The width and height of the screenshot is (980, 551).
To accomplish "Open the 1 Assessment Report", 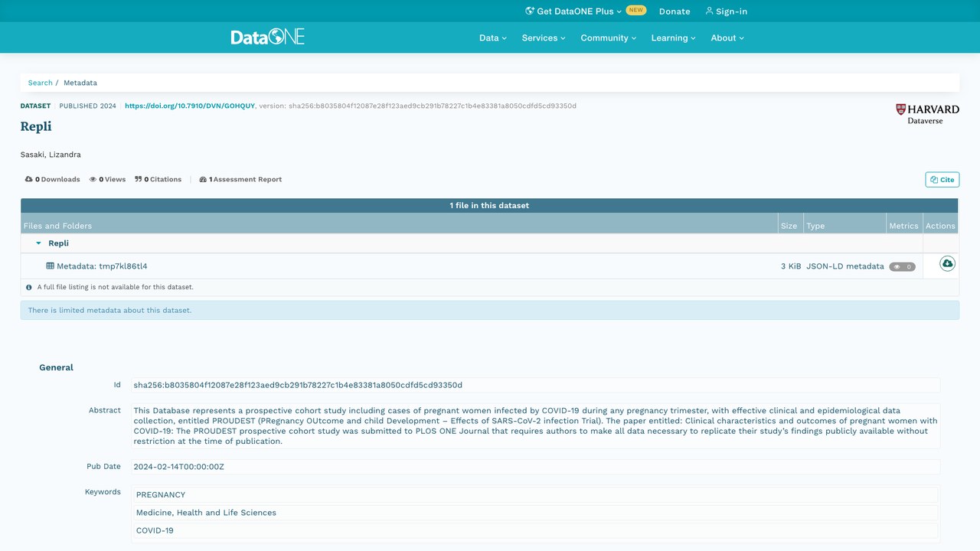I will (240, 179).
